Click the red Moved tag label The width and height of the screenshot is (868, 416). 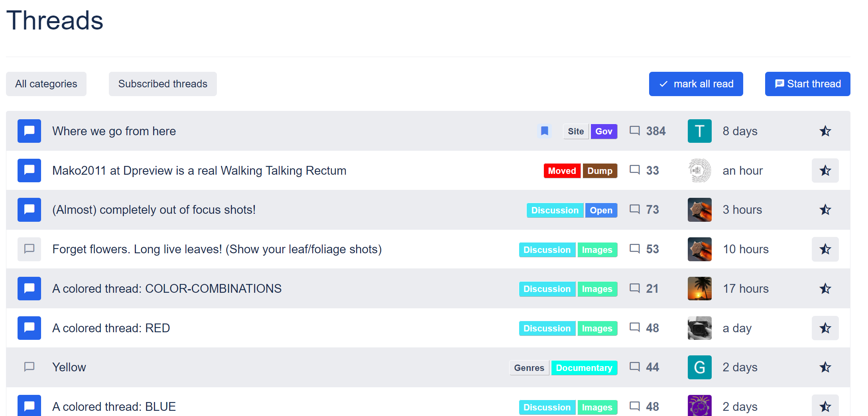tap(562, 171)
